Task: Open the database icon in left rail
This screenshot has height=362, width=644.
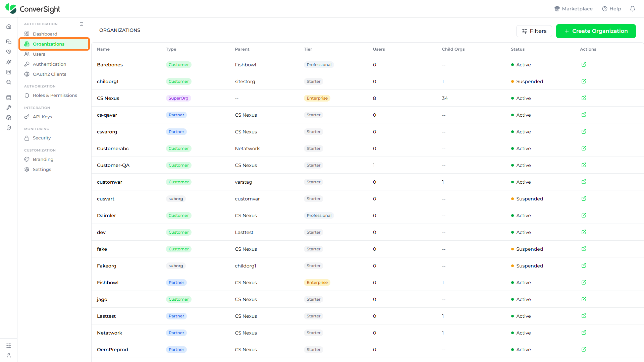Action: coord(9,98)
